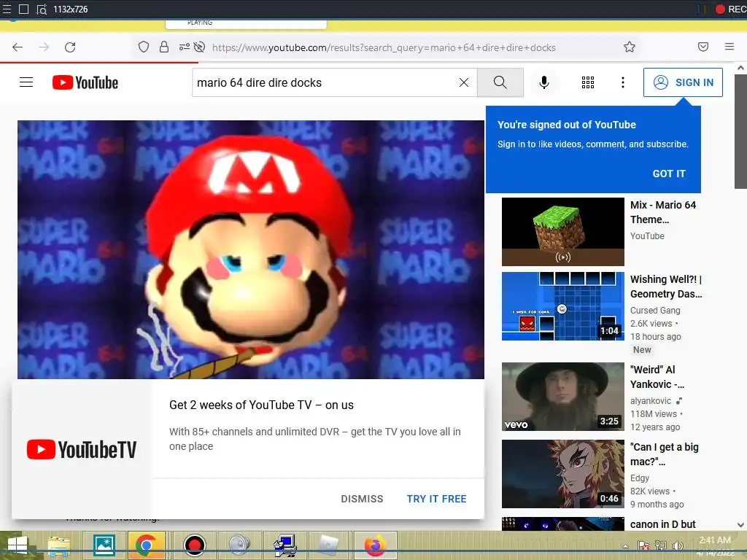Click the browser forward arrow
The width and height of the screenshot is (747, 560).
tap(44, 47)
